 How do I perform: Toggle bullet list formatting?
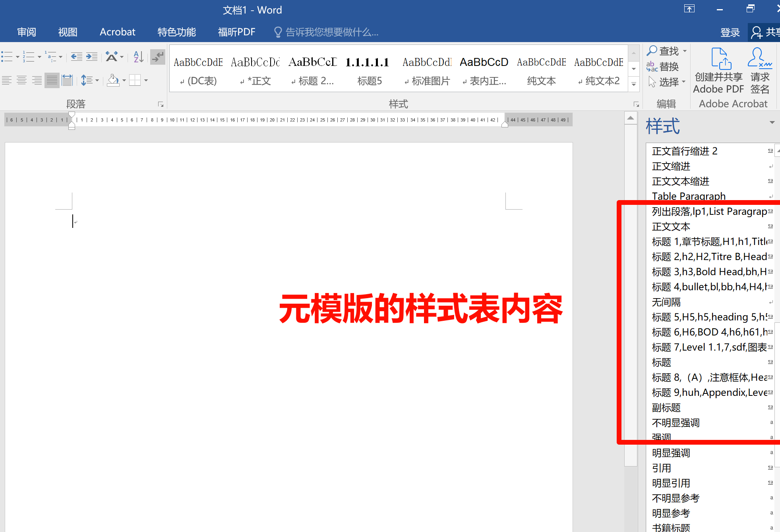click(x=7, y=57)
